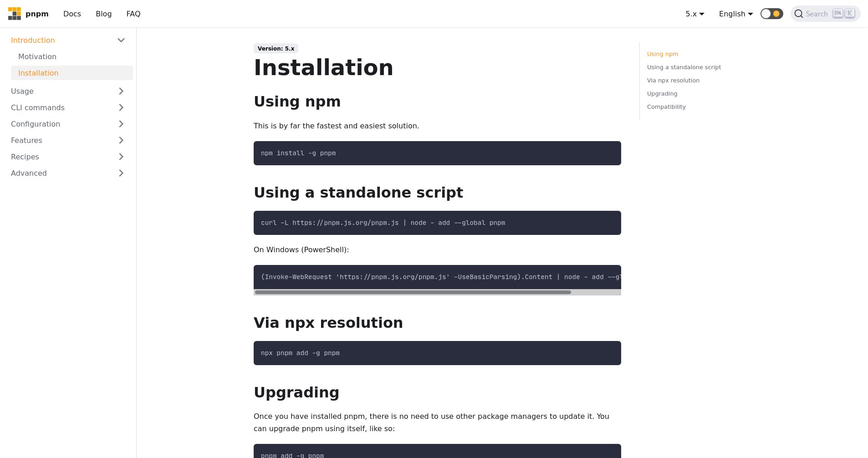Click the 'Once you have installed pnpm' paragraph
This screenshot has width=868, height=458.
431,422
